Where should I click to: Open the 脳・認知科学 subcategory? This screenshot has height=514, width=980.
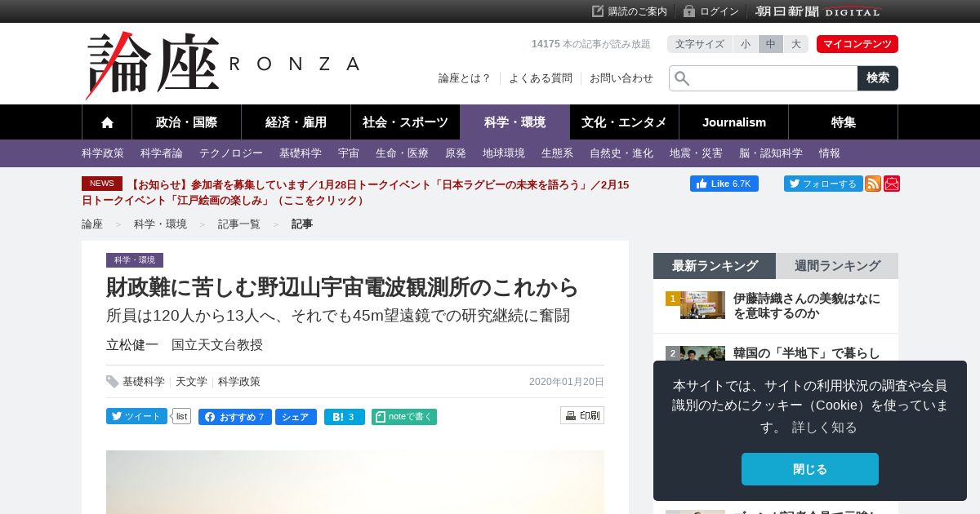tap(771, 153)
